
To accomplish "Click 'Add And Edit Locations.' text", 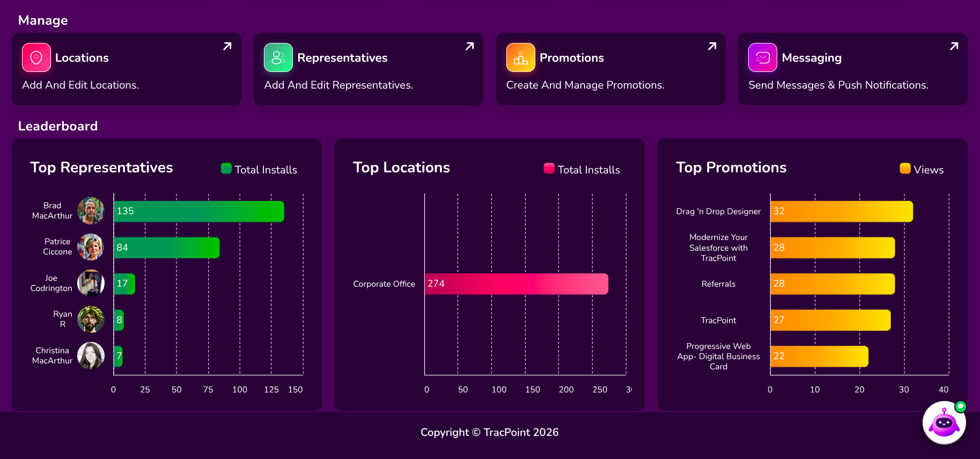I will (80, 85).
